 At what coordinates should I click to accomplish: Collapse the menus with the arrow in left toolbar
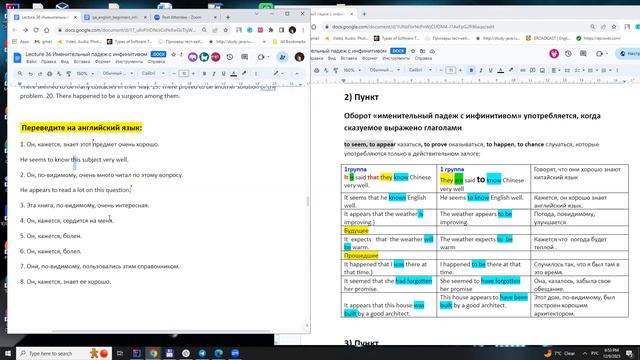pos(297,74)
